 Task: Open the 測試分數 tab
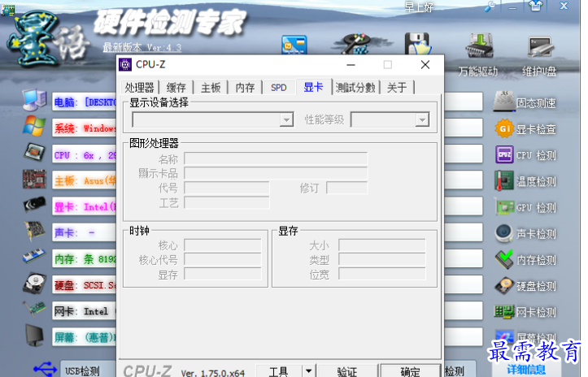[x=355, y=88]
